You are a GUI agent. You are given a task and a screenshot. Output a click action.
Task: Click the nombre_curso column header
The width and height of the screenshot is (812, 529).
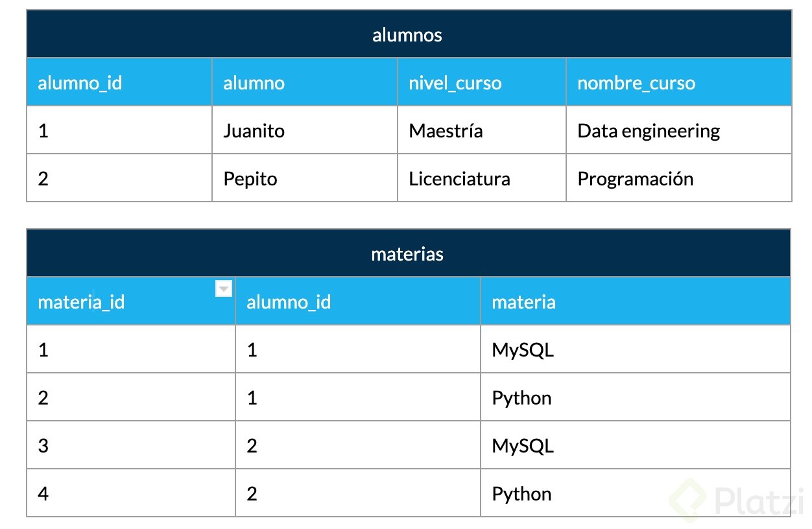(636, 83)
